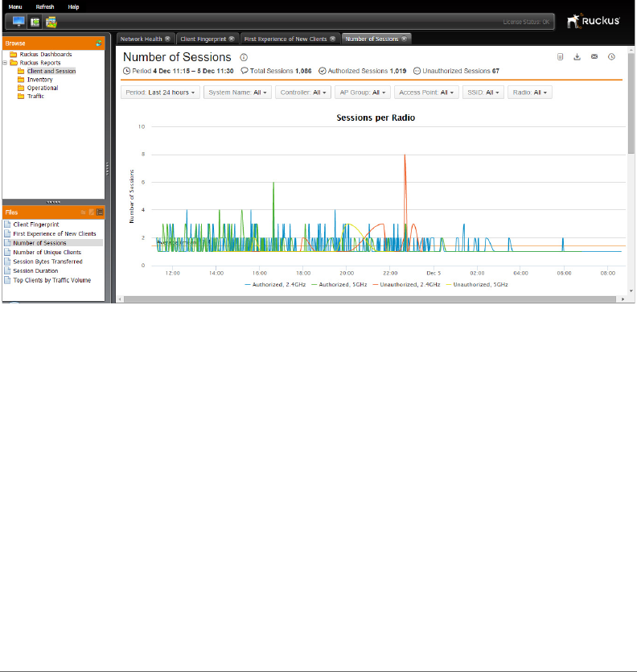Viewport: 637px width, 672px height.
Task: Click the folder icon in Files header
Action: click(83, 212)
